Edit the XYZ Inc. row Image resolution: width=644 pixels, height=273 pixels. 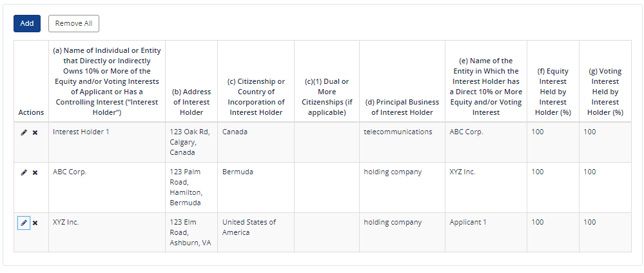(x=24, y=223)
